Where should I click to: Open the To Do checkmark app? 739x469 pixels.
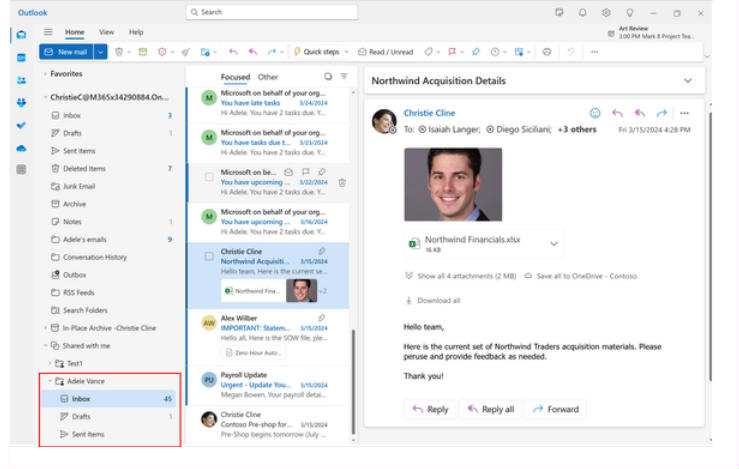click(21, 125)
